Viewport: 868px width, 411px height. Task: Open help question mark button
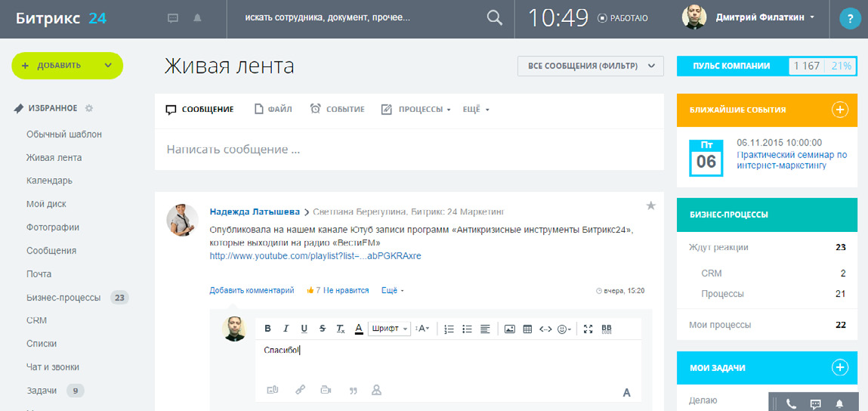coord(850,19)
